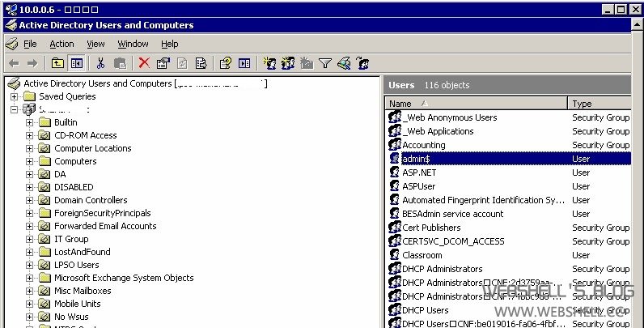Select the DHCP Users group without CNF suffix
Viewport: 644px width, 328px height.
[x=425, y=310]
